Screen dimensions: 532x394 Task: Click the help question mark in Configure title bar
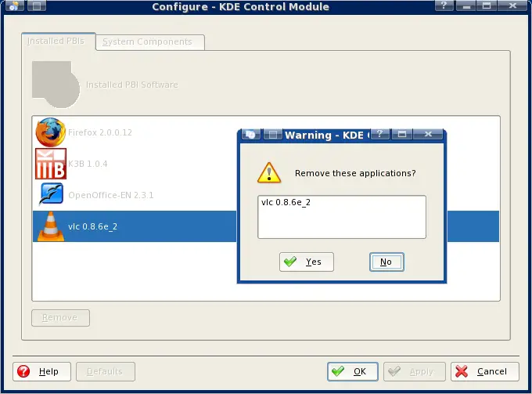[x=444, y=5]
